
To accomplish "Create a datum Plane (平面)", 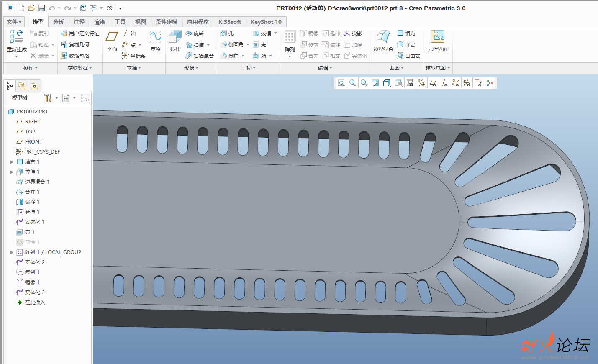I will point(112,41).
